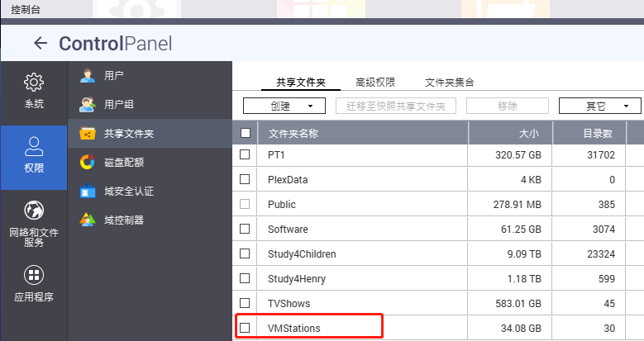Viewport: 644px width, 341px height.
Task: Click the 域控制器 icon
Action: tap(87, 220)
